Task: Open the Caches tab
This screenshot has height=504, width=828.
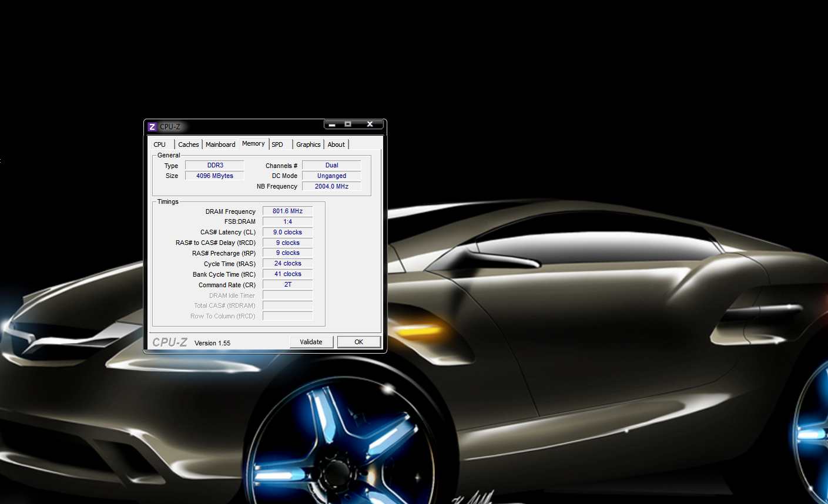Action: (189, 145)
